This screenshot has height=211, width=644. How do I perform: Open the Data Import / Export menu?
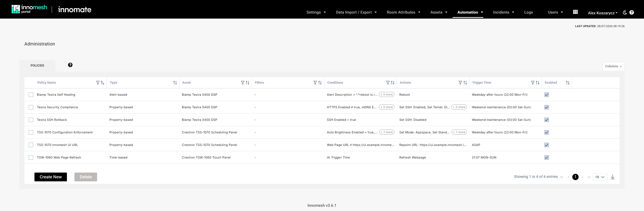[x=356, y=12]
